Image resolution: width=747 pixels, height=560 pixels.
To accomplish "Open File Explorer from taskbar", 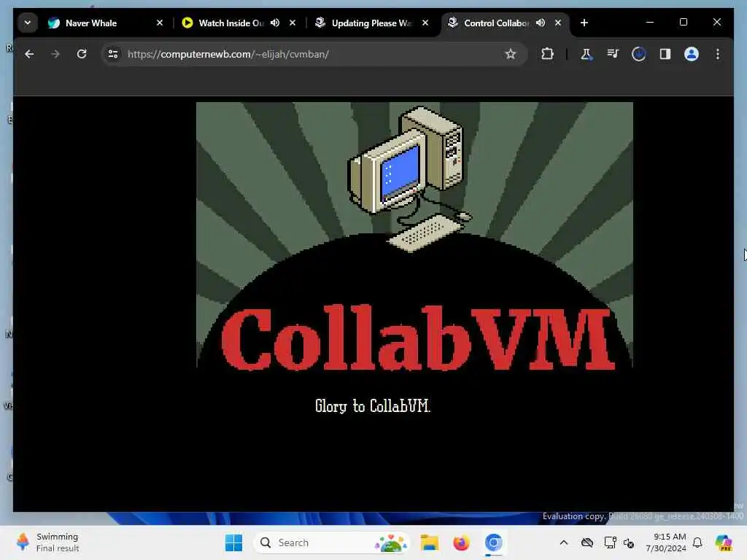I will tap(429, 542).
